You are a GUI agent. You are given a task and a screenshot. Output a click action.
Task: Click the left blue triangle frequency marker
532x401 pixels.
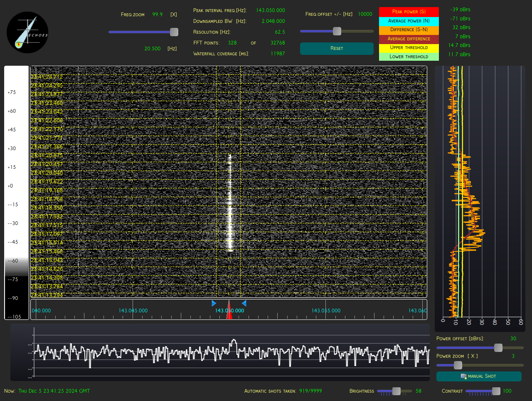pos(214,303)
